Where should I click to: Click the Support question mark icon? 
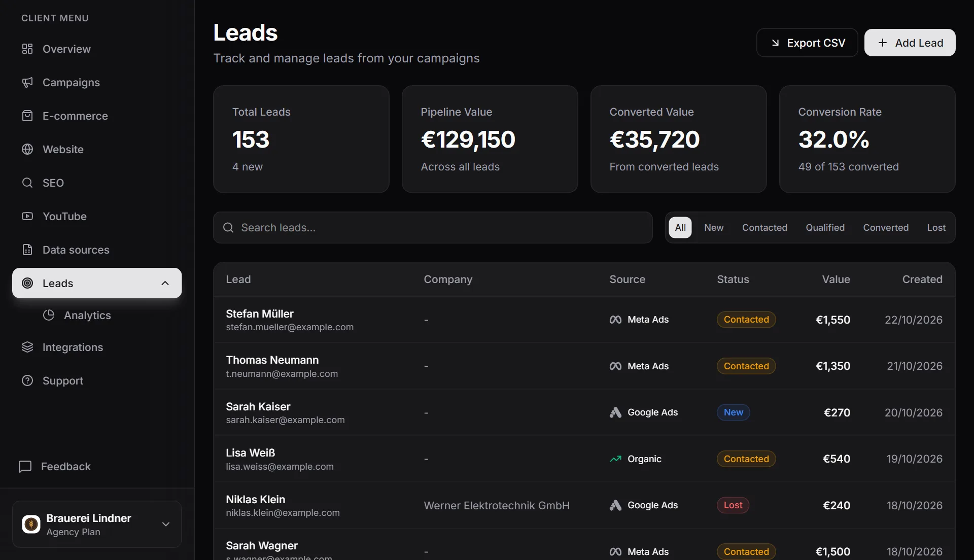[x=27, y=380]
